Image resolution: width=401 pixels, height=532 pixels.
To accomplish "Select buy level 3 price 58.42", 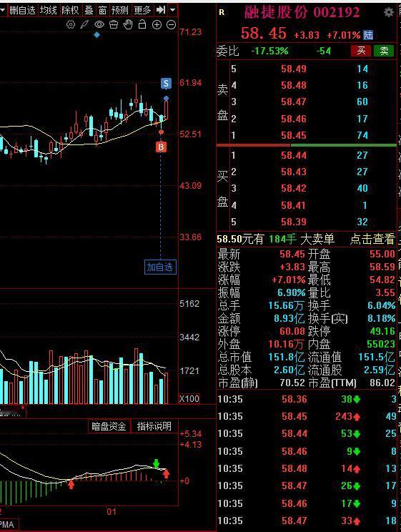I will [294, 188].
